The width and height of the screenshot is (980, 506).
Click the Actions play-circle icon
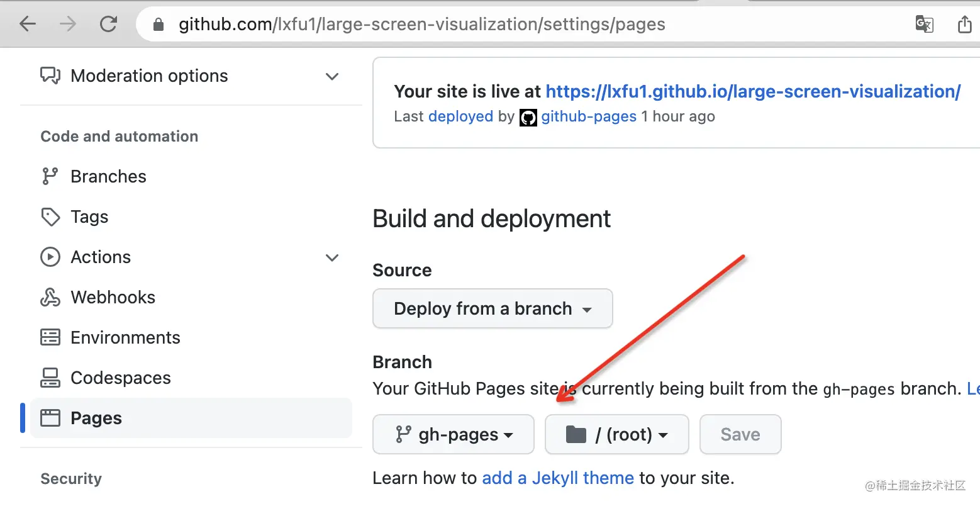(50, 257)
